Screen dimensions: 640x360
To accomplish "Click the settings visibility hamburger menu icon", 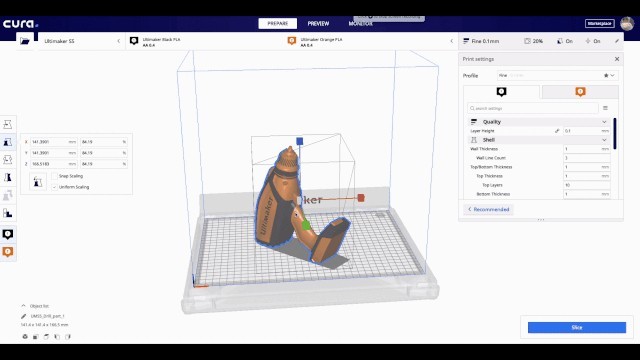I will 605,108.
